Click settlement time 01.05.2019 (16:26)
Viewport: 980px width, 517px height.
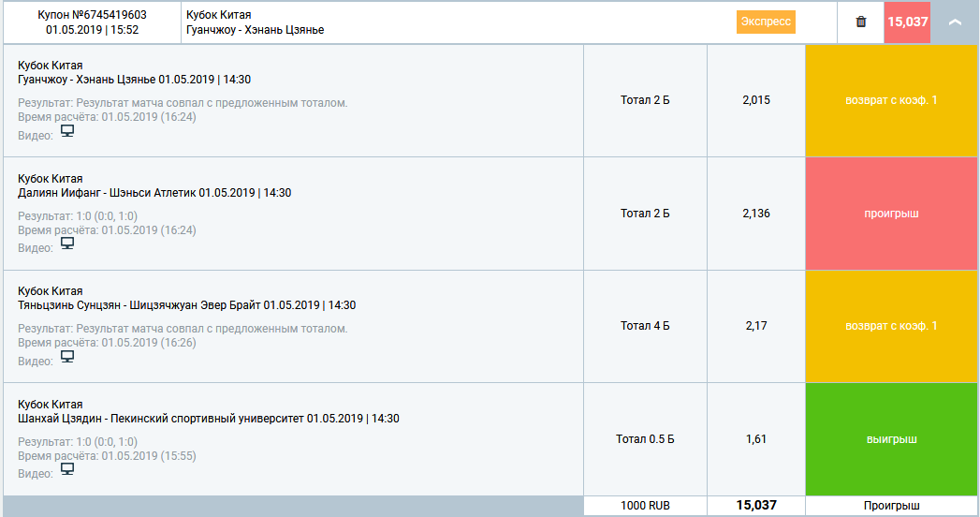coord(149,343)
